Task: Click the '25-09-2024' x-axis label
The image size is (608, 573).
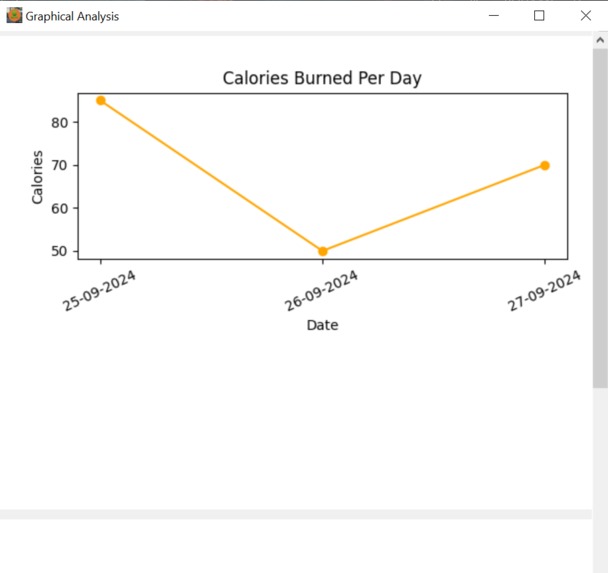Action: point(99,290)
